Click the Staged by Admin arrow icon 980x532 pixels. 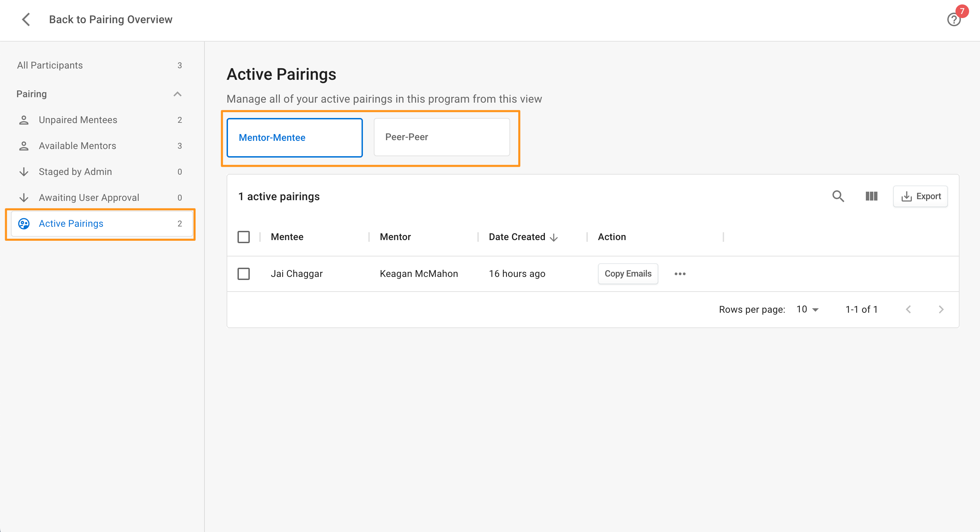tap(24, 172)
